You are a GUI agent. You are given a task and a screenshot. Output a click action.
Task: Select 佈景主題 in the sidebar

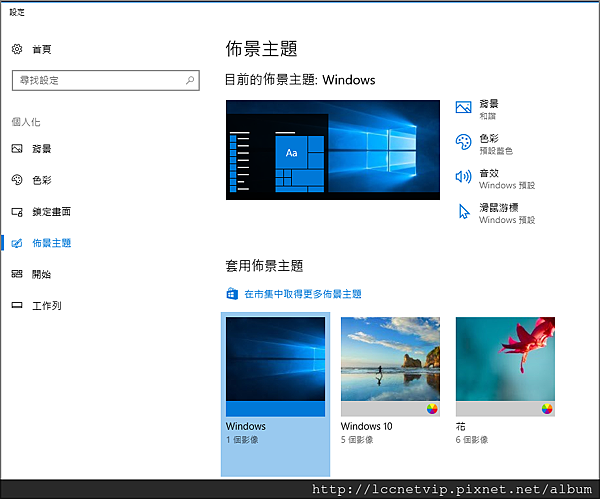point(51,243)
